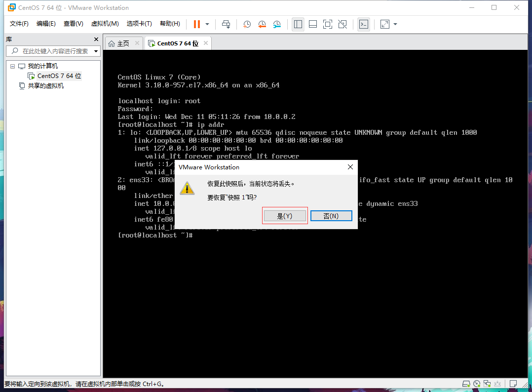Close the 库 library panel
Image resolution: width=532 pixels, height=392 pixels.
point(96,39)
